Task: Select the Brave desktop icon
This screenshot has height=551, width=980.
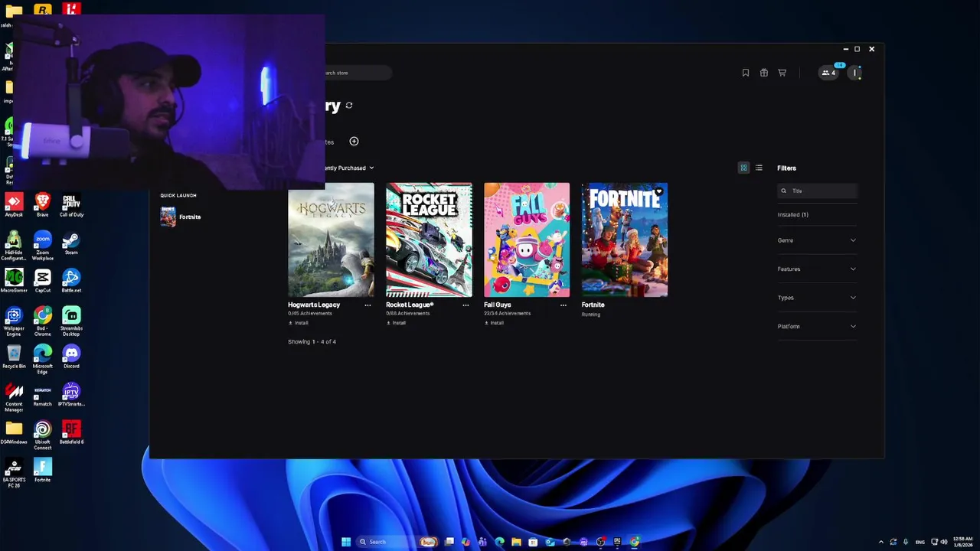Action: [x=43, y=204]
